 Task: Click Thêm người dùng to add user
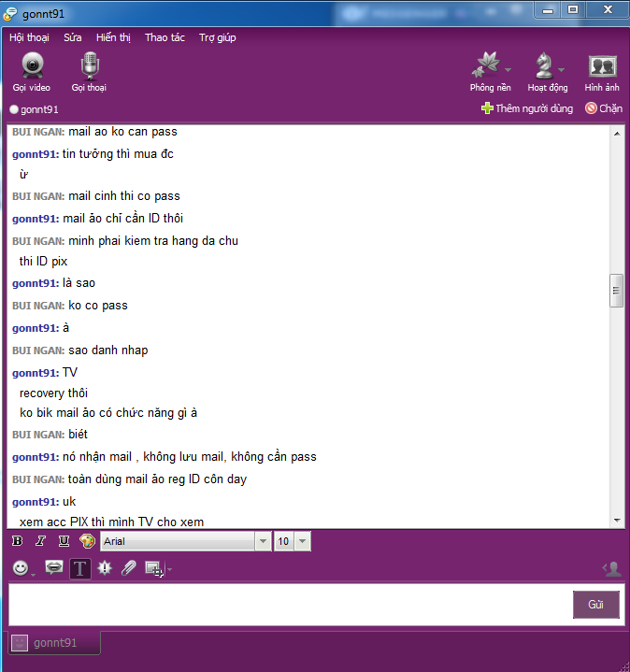tap(527, 108)
